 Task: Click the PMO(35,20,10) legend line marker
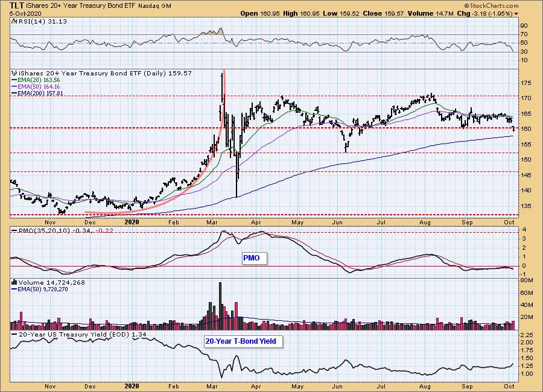14,230
